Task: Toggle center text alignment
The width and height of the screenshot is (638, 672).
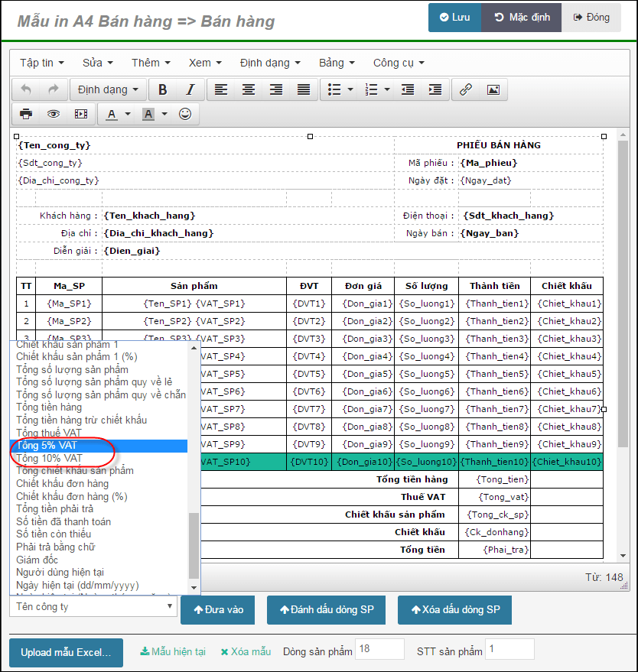Action: (x=249, y=89)
